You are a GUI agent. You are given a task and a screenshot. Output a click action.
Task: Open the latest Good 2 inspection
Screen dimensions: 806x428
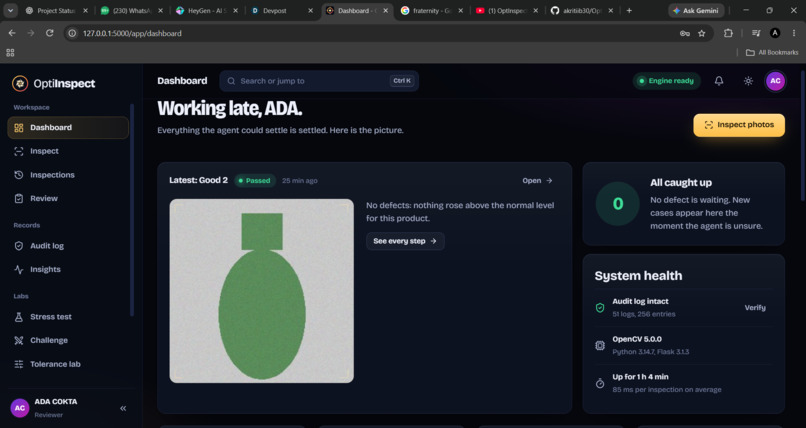(537, 180)
